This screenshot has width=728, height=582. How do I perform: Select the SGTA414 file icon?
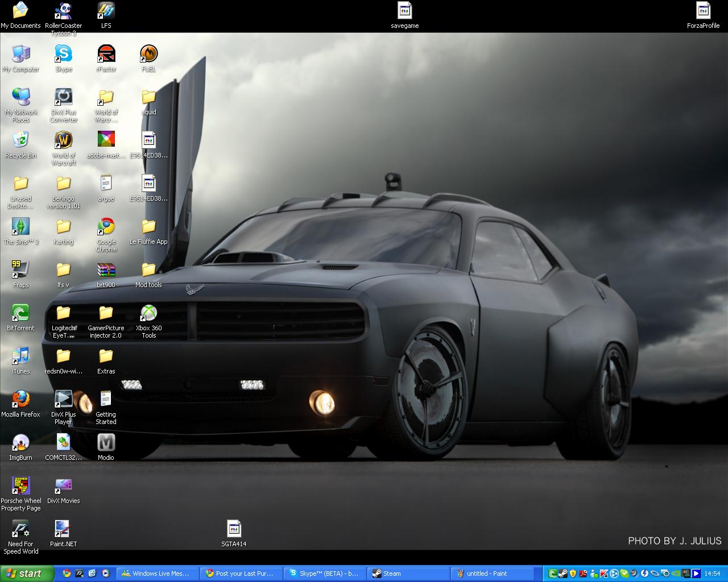click(x=234, y=534)
